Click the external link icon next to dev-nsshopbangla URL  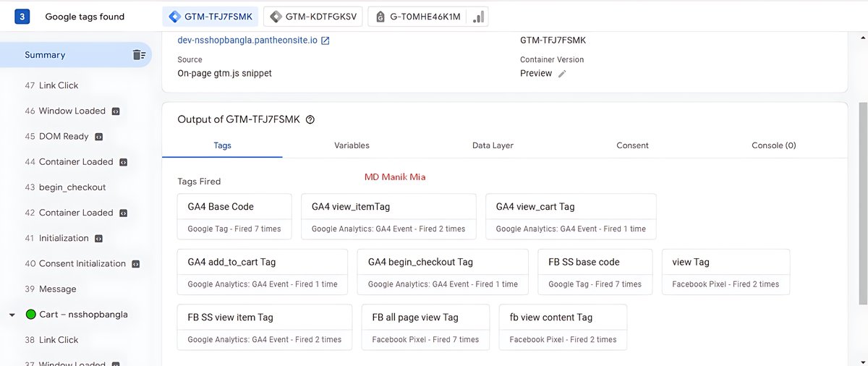[325, 41]
